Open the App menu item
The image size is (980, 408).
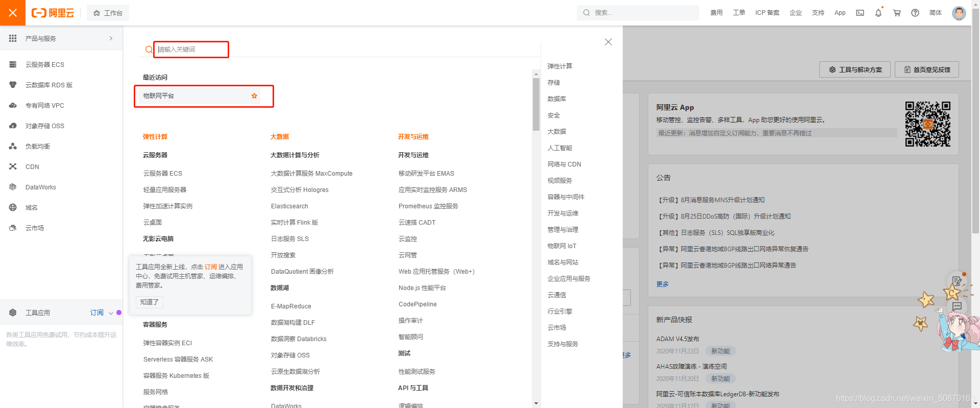pyautogui.click(x=840, y=13)
